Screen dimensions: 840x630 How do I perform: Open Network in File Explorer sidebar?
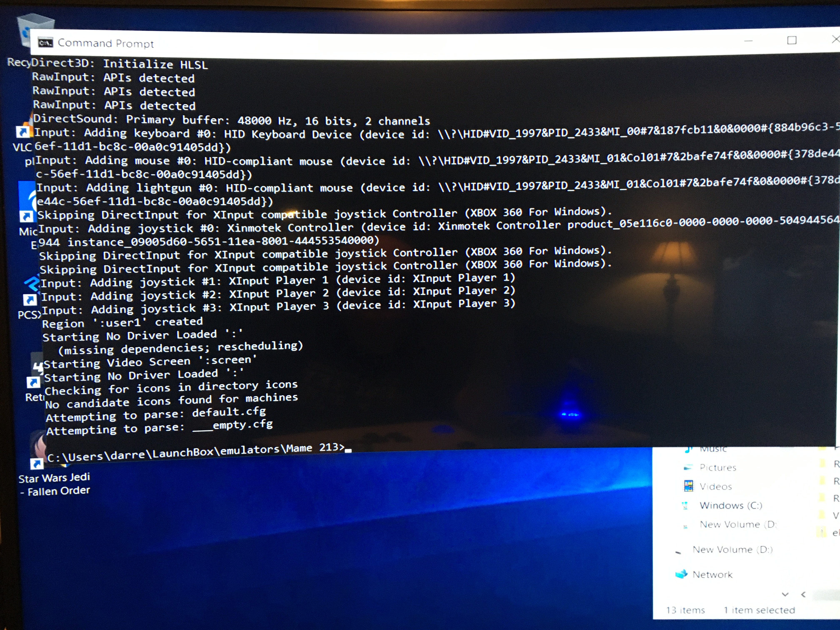click(712, 575)
